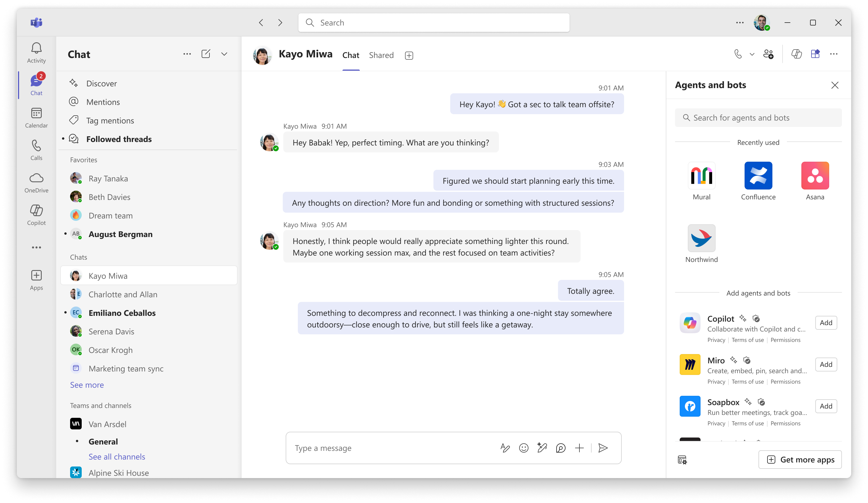Insert an emoji in the message box
The height and width of the screenshot is (503, 868).
tap(524, 448)
